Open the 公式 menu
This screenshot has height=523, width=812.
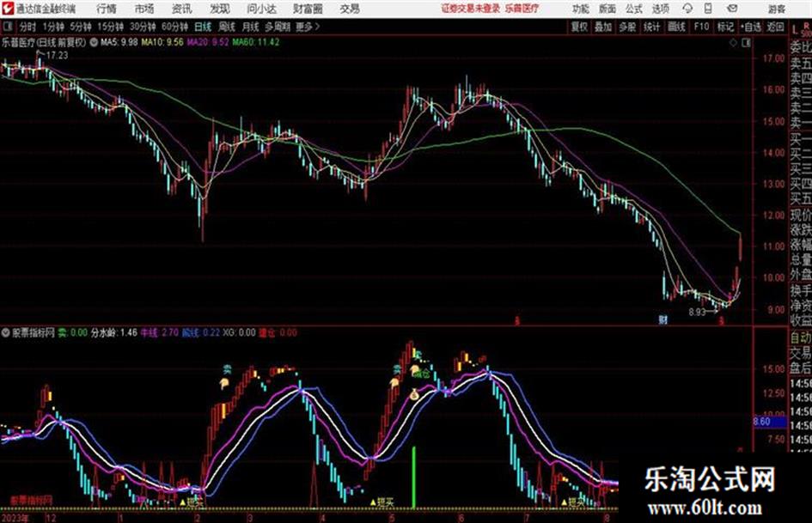point(634,9)
